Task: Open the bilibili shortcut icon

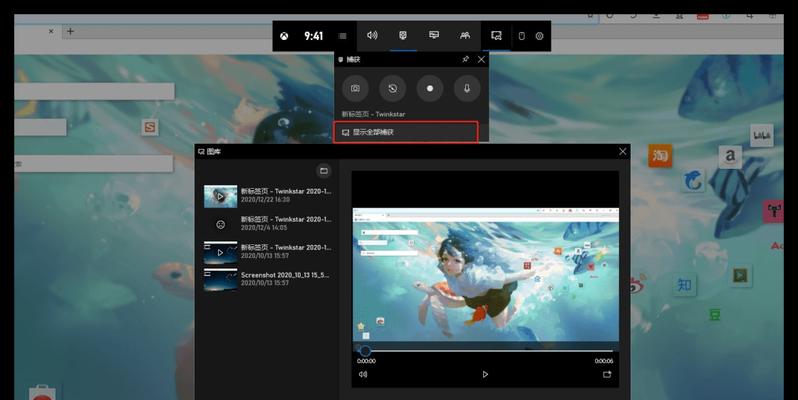Action: point(761,135)
